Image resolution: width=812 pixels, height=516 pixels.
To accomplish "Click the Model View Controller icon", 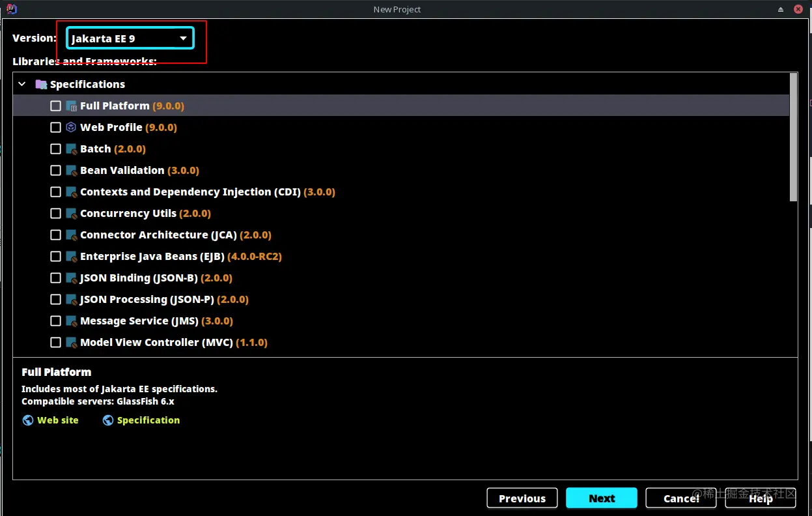I will pyautogui.click(x=72, y=342).
